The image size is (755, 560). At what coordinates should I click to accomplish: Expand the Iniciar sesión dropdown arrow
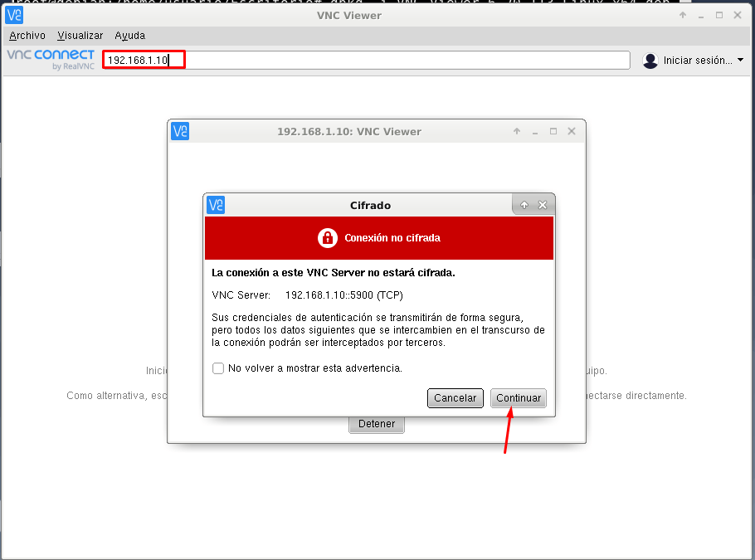tap(740, 60)
